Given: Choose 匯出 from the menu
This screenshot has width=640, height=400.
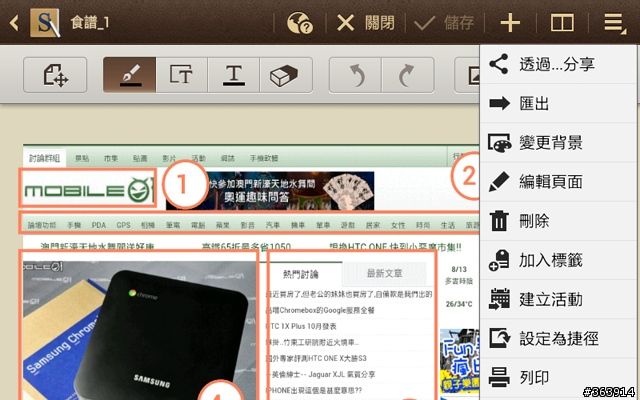Looking at the screenshot, I should tap(558, 103).
